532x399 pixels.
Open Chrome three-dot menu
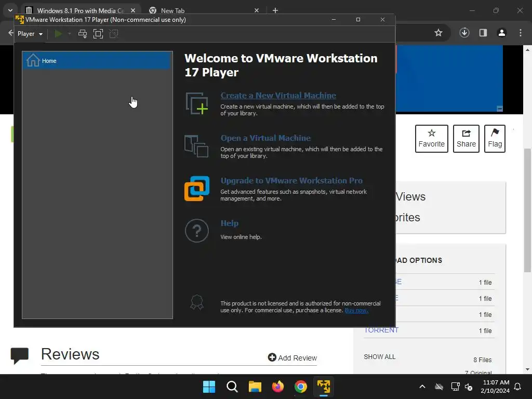tap(521, 33)
